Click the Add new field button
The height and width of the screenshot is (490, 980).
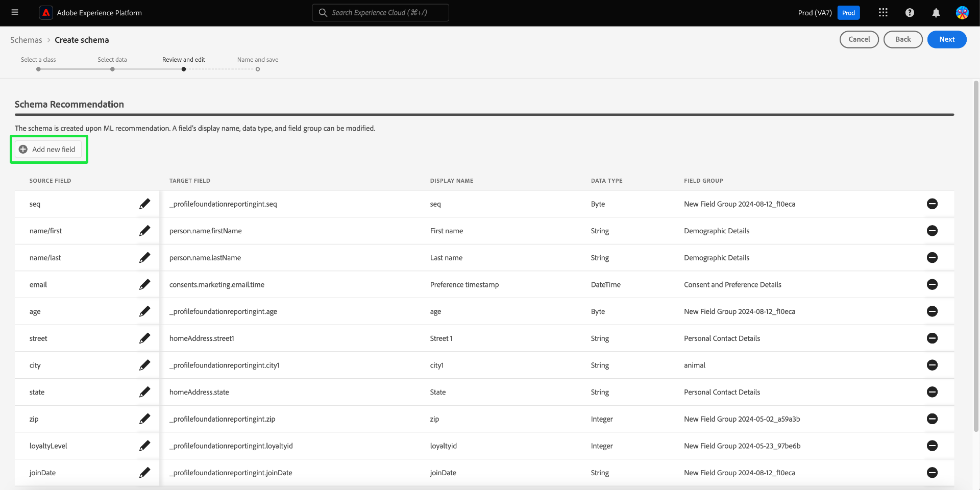coord(48,150)
